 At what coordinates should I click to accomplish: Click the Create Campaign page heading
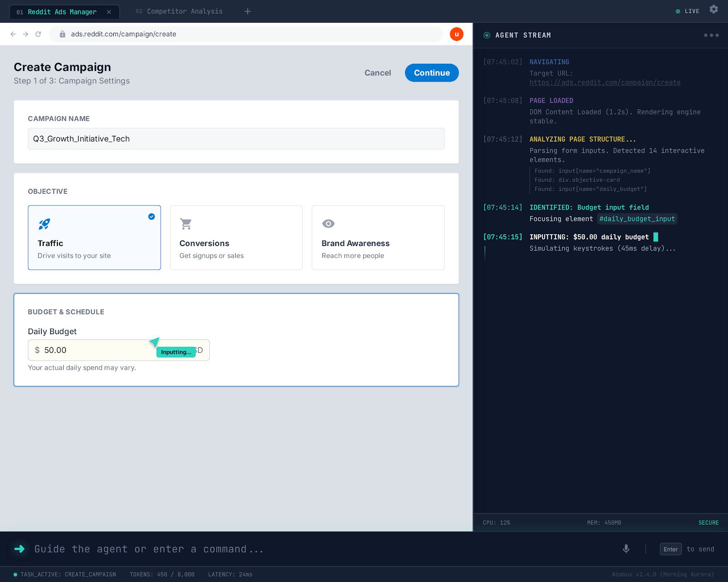(x=62, y=67)
